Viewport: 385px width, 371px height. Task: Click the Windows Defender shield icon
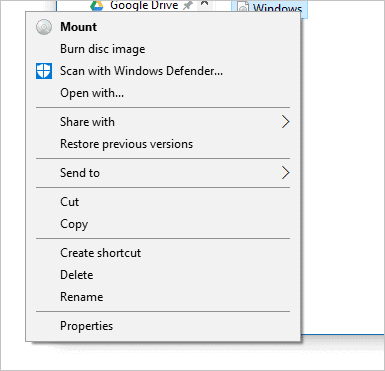(x=44, y=71)
